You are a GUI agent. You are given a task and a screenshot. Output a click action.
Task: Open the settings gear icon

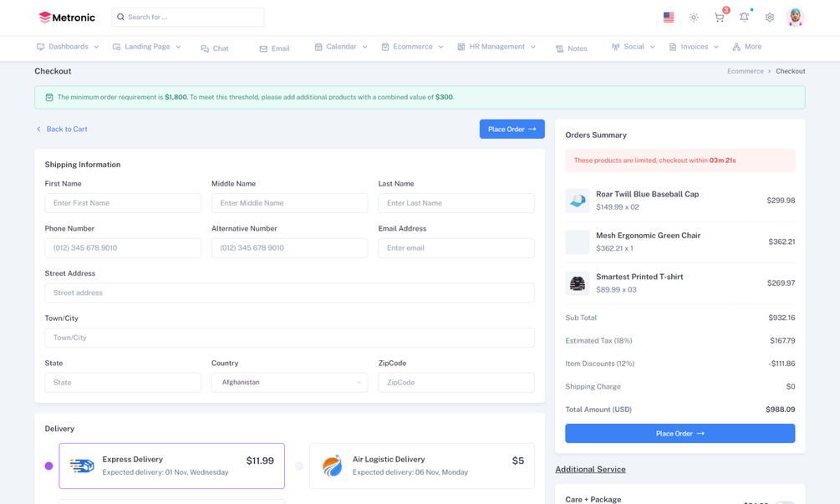[x=770, y=18]
